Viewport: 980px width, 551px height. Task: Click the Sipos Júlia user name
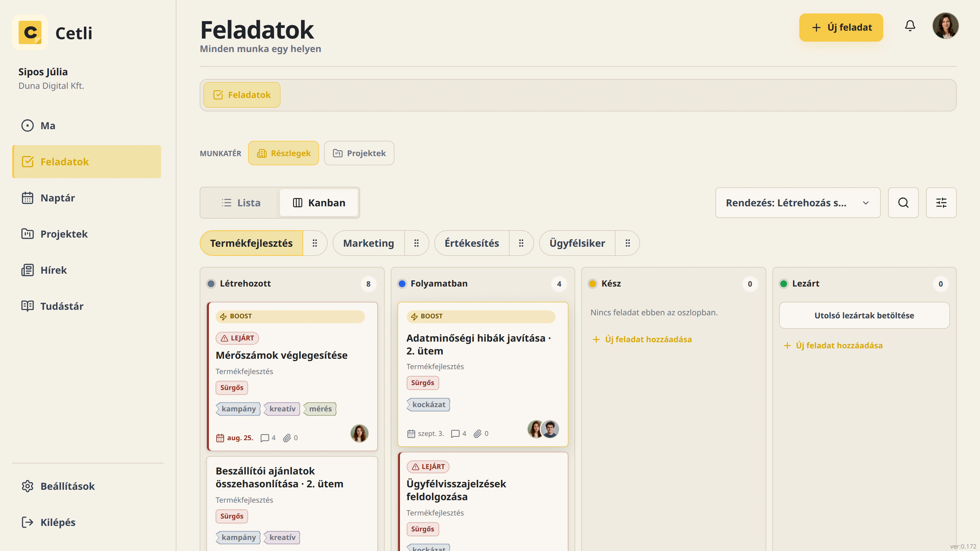tap(43, 72)
